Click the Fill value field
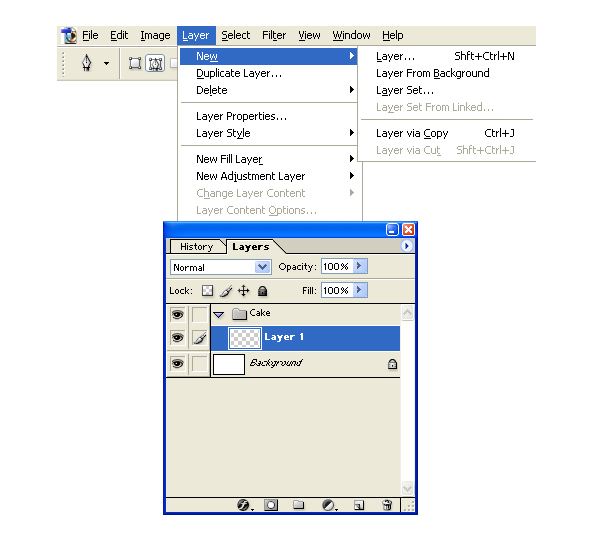Screen dimensions: 600x543 pos(337,290)
